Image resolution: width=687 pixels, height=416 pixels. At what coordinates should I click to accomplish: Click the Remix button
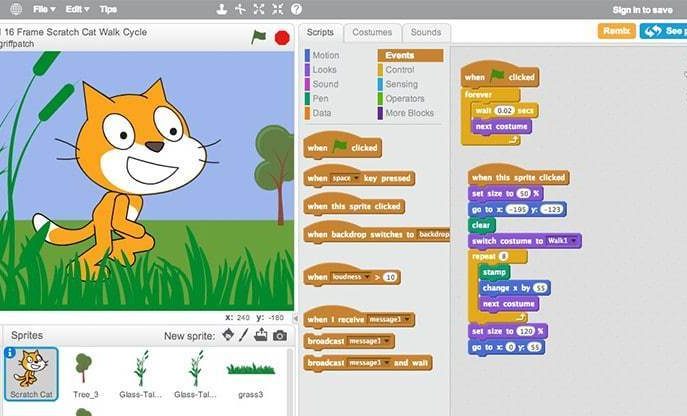click(616, 31)
